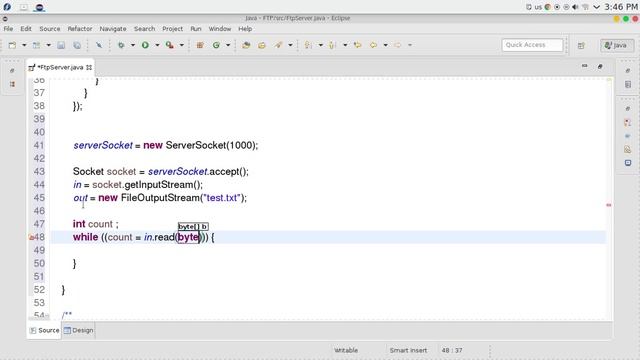The width and height of the screenshot is (640, 360).
Task: Click the volume speaker tray icon
Action: coord(576,7)
